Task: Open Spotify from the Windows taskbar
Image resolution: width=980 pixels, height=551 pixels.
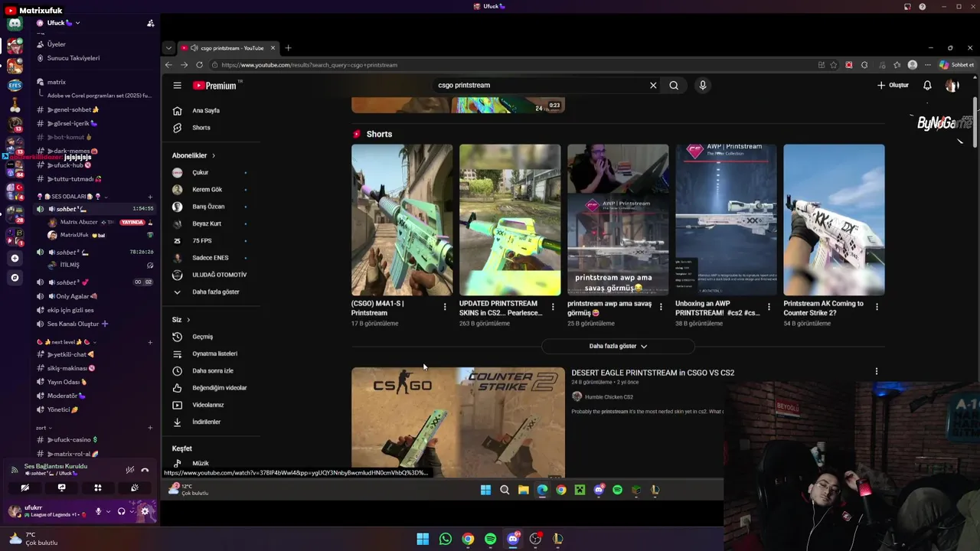Action: pos(490,540)
